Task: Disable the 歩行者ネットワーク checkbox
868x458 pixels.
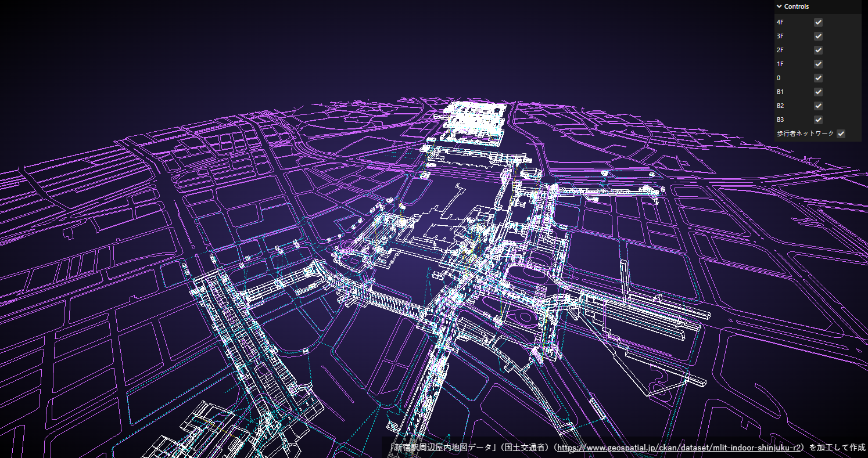Action: coord(841,134)
